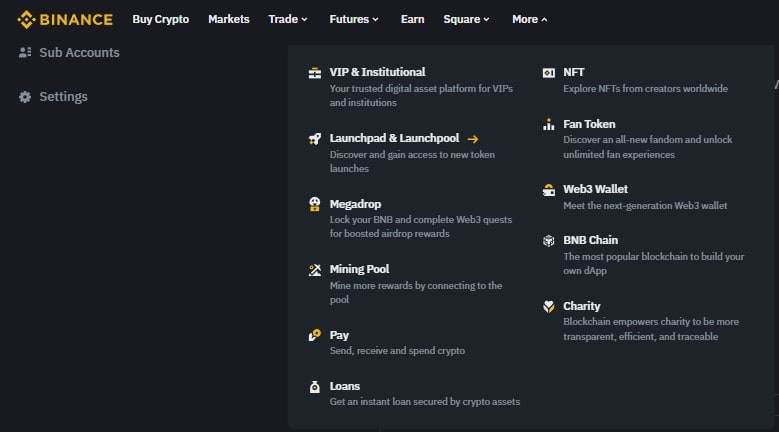Screen dimensions: 779x432
Task: Click the Pay icon
Action: (314, 336)
